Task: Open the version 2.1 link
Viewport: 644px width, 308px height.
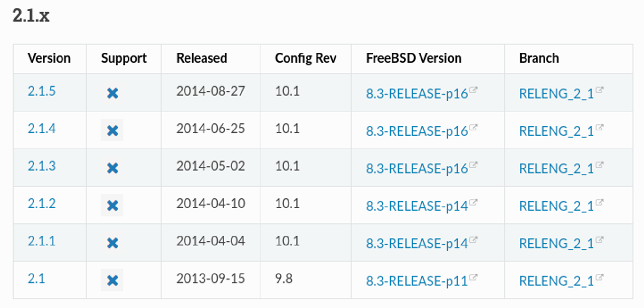Action: pos(36,278)
